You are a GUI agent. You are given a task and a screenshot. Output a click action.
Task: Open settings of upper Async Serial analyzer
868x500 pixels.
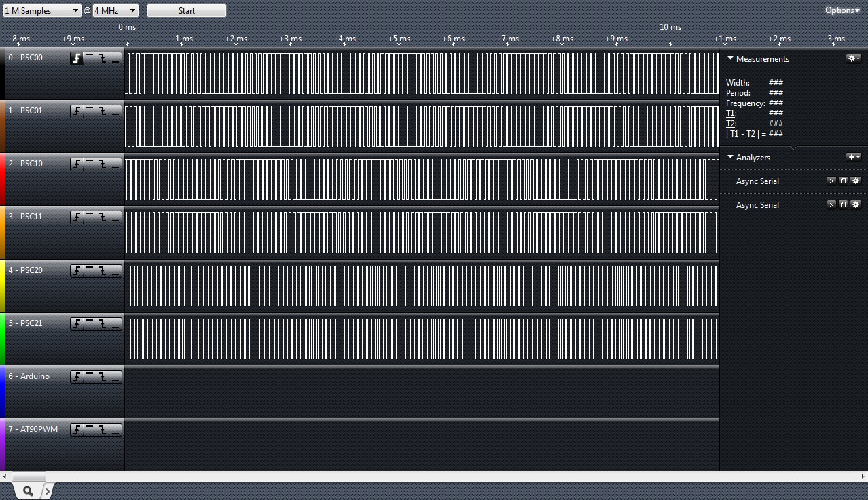855,181
